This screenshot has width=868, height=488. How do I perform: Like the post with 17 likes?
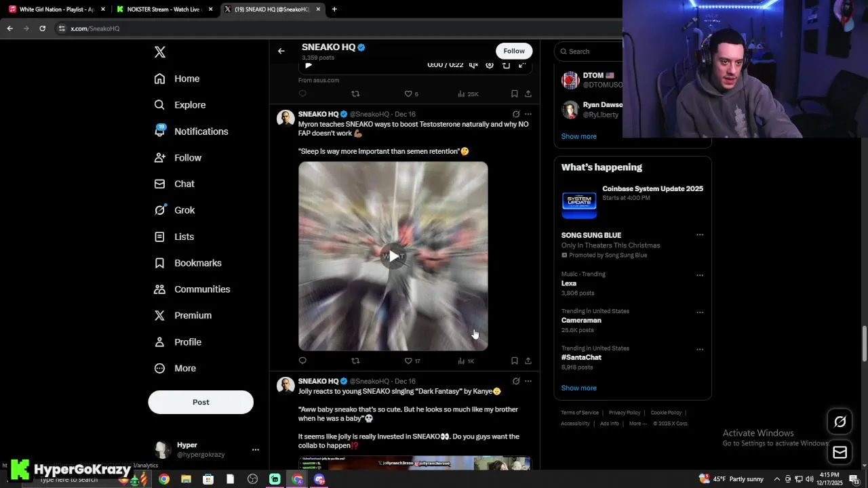(412, 361)
